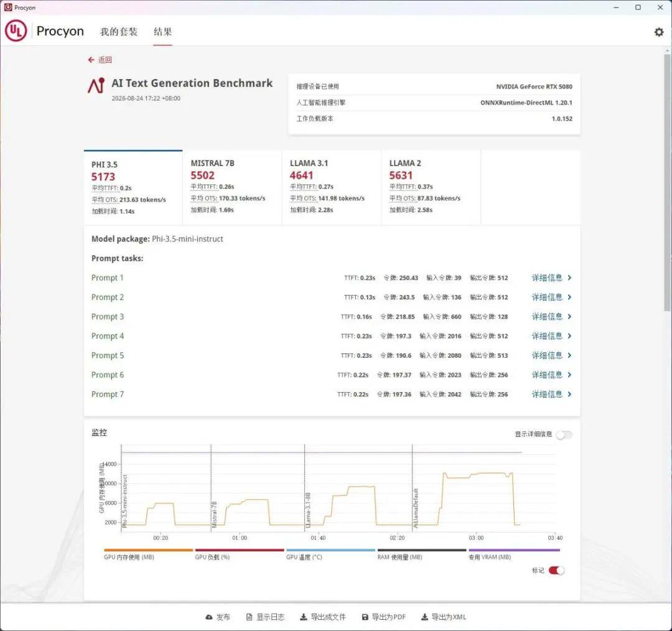This screenshot has height=631, width=672.
Task: Select the blue GPU 温度 legend swatch
Action: point(330,550)
